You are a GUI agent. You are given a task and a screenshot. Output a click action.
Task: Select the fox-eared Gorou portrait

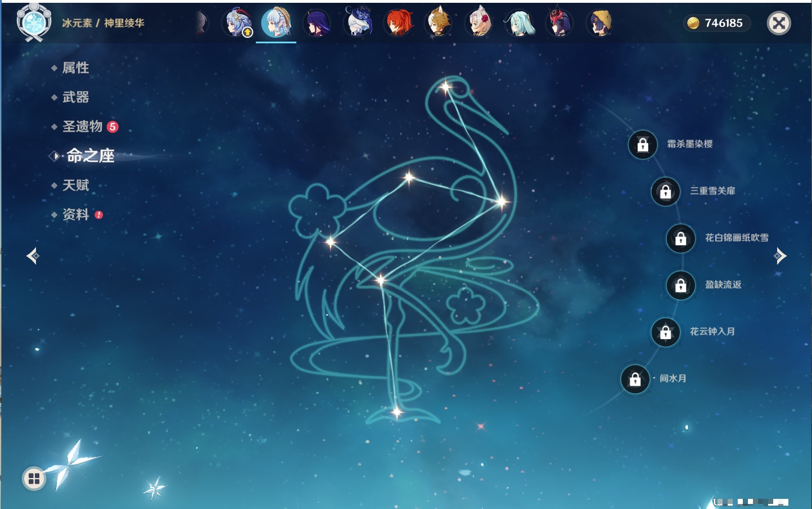(439, 23)
